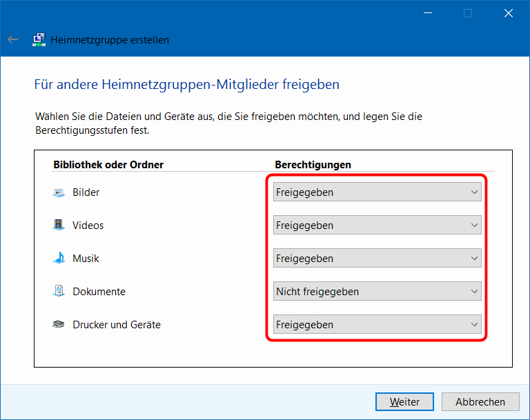Screen dimensions: 530x420
Task: Open the Musik permissions combo box
Action: tap(377, 259)
